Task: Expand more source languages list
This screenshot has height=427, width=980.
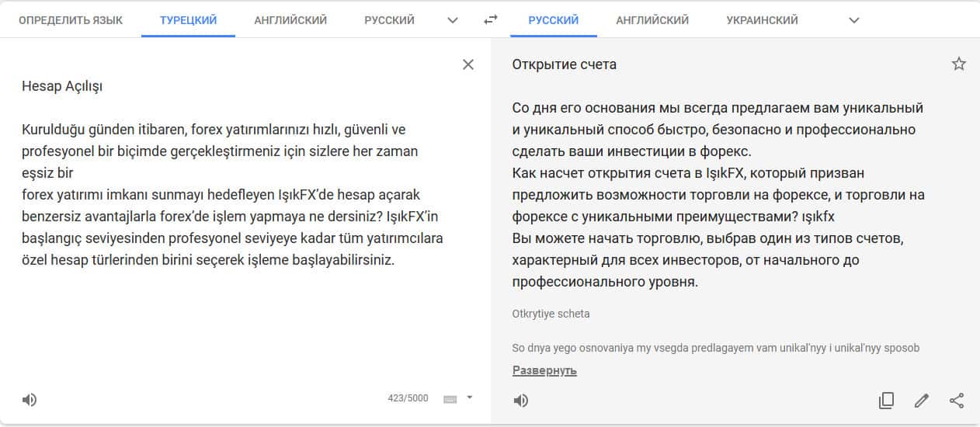Action: (x=453, y=20)
